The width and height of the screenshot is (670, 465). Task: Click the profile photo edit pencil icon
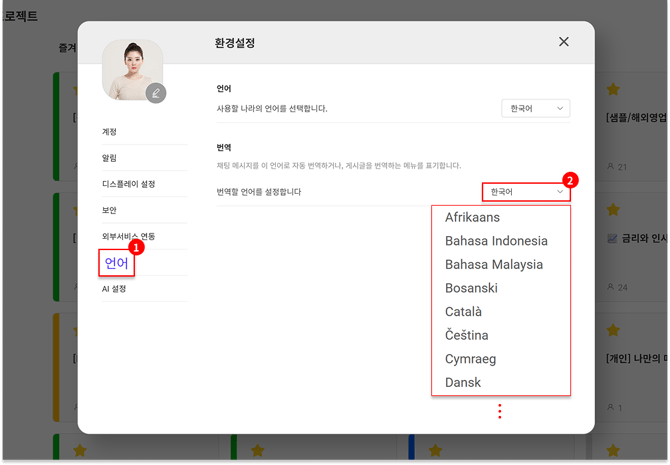click(x=155, y=93)
